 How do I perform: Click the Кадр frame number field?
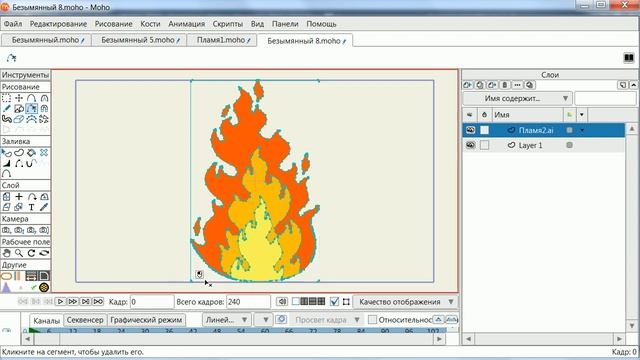click(152, 302)
